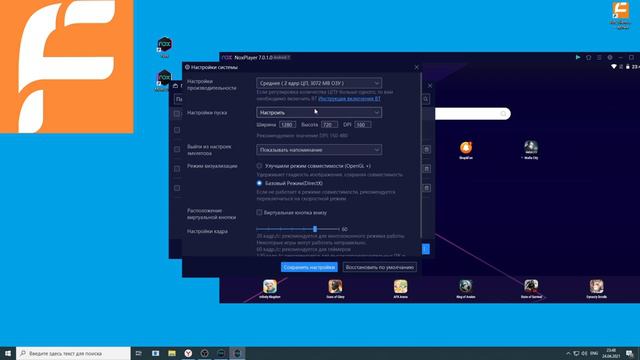This screenshot has height=360, width=640.
Task: Open the Windows notification center icon
Action: pos(630,353)
